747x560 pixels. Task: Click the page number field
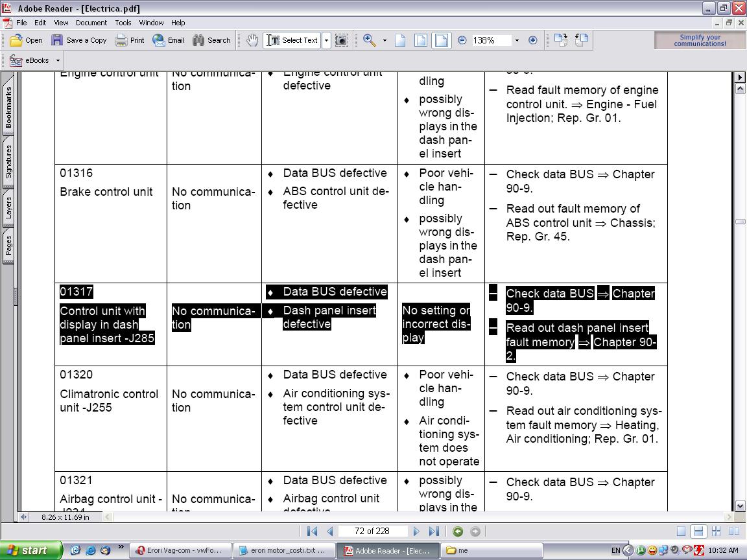coord(372,531)
